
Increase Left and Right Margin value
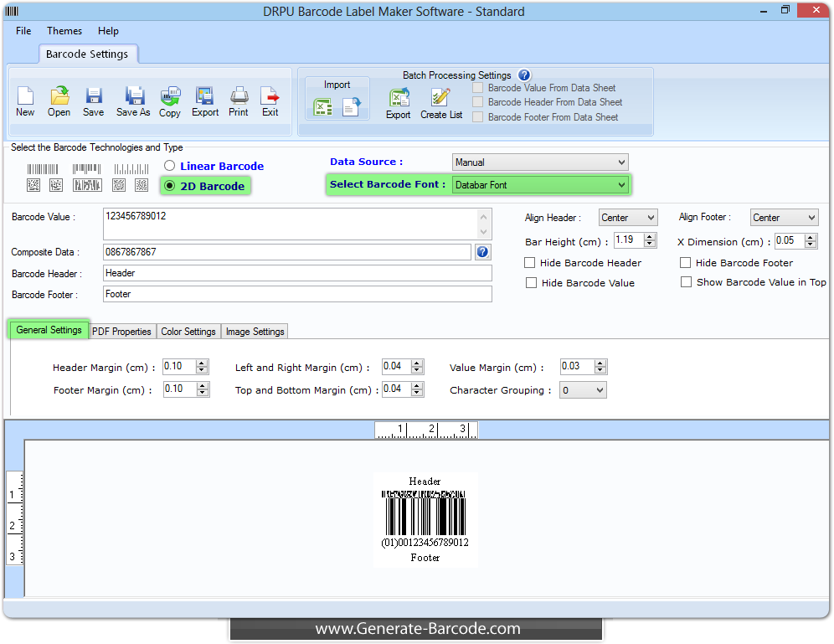pyautogui.click(x=418, y=363)
